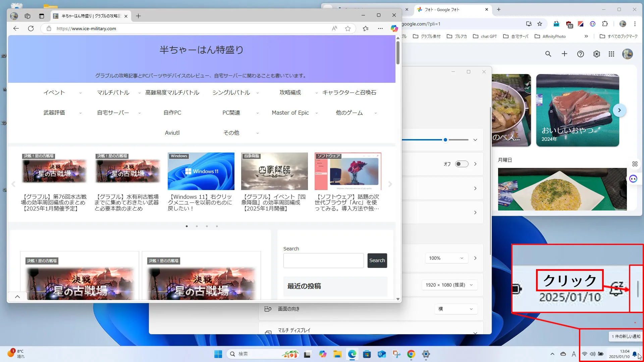Open Google Photos settings gear icon
Screen dimensions: 644x362
tap(597, 54)
